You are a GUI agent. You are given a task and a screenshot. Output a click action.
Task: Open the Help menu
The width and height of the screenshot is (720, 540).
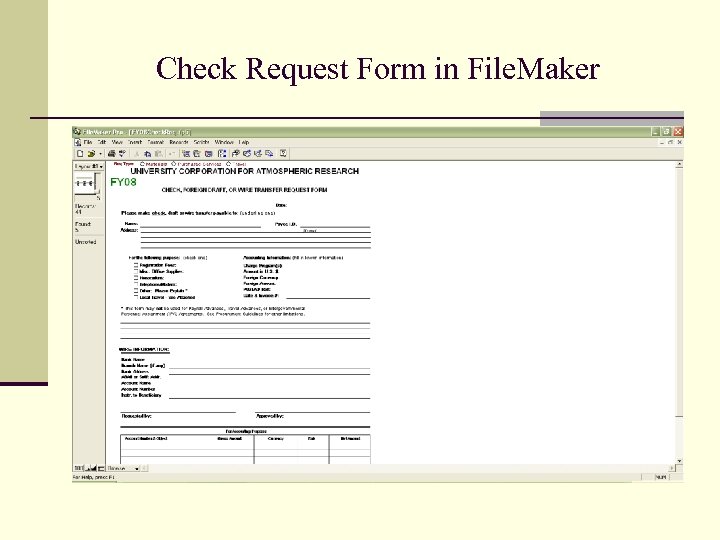244,143
